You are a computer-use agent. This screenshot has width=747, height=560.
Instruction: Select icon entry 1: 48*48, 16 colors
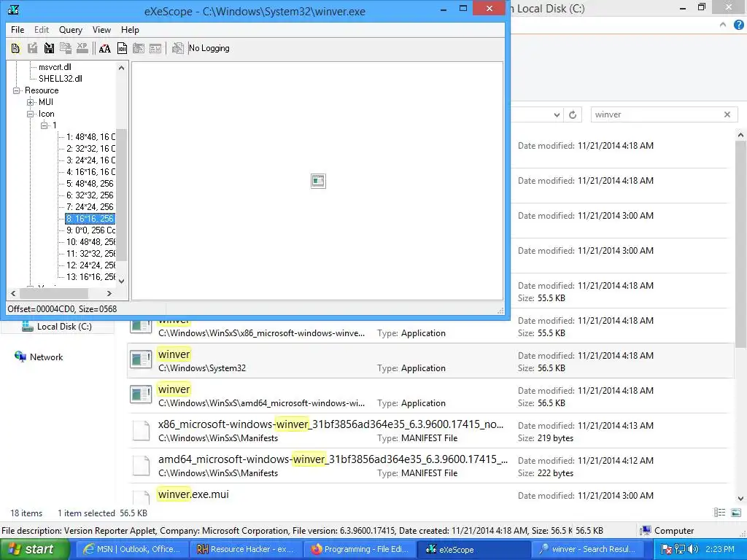click(90, 137)
